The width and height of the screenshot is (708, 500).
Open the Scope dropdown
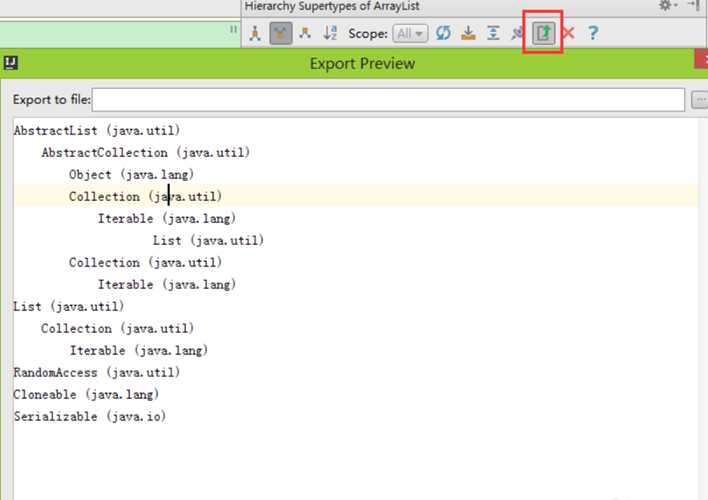pyautogui.click(x=410, y=33)
